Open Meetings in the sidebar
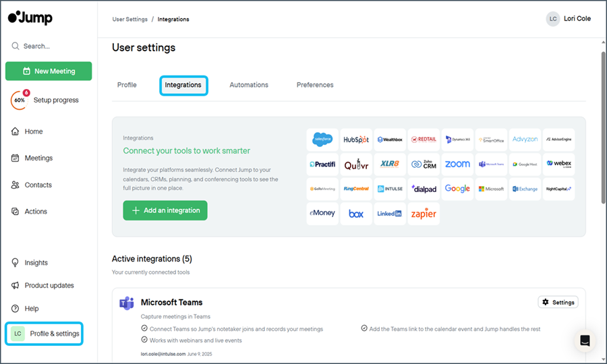The width and height of the screenshot is (607, 364). (32, 158)
